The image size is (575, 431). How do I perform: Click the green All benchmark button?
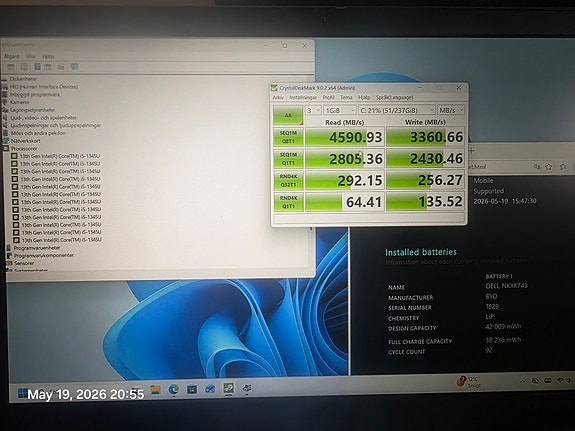(x=288, y=115)
